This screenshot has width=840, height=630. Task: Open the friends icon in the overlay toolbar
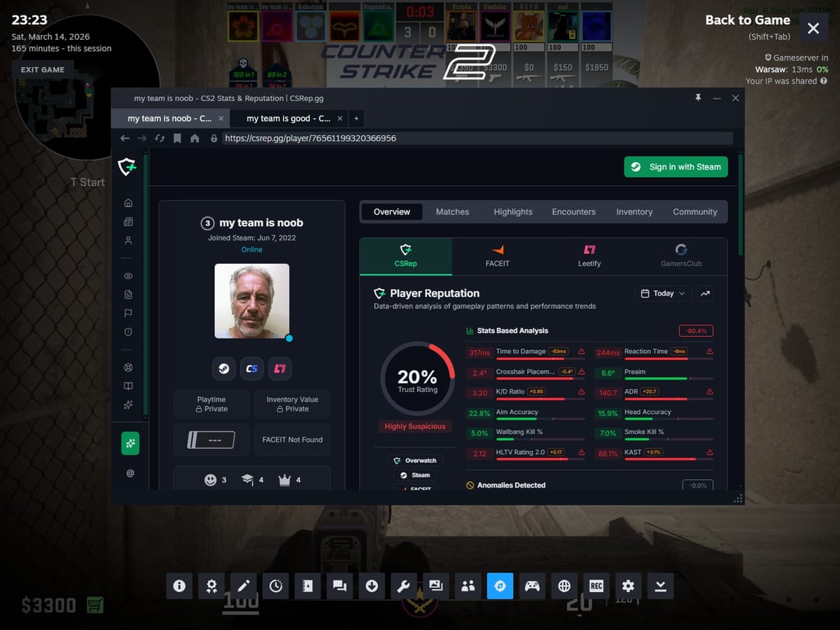pos(467,586)
